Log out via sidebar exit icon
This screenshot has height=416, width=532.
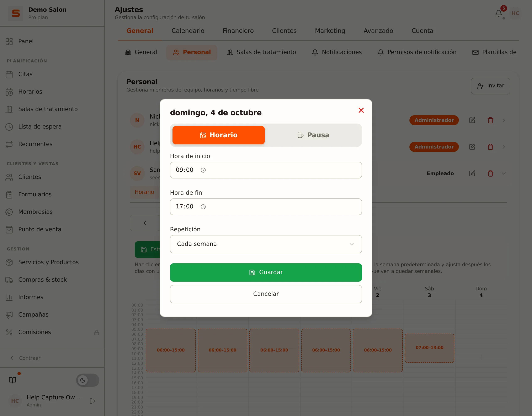tap(92, 401)
